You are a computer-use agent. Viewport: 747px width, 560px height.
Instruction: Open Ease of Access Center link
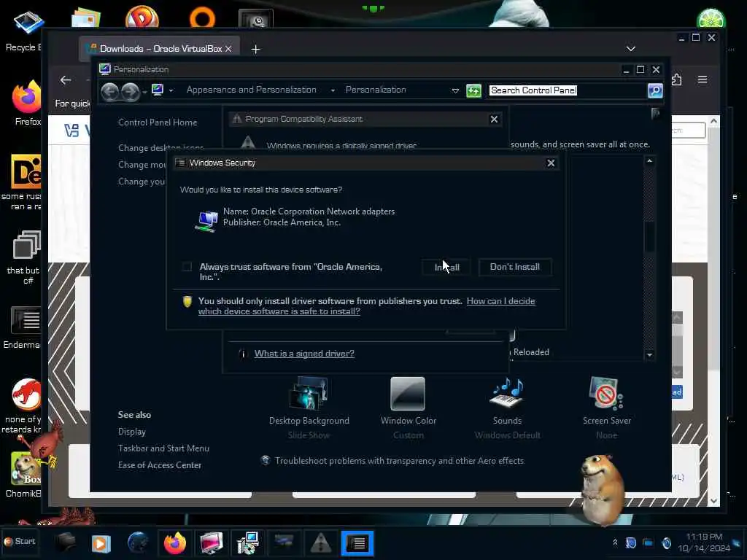(x=160, y=464)
